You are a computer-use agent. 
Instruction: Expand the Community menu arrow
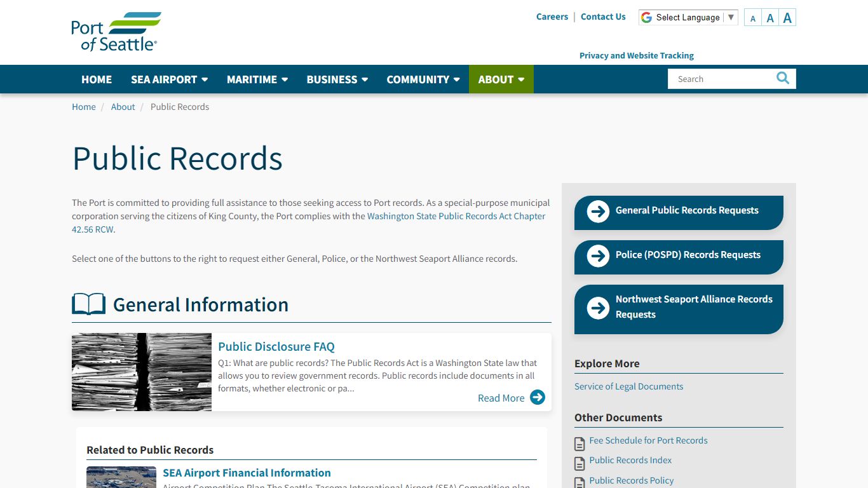[x=456, y=79]
